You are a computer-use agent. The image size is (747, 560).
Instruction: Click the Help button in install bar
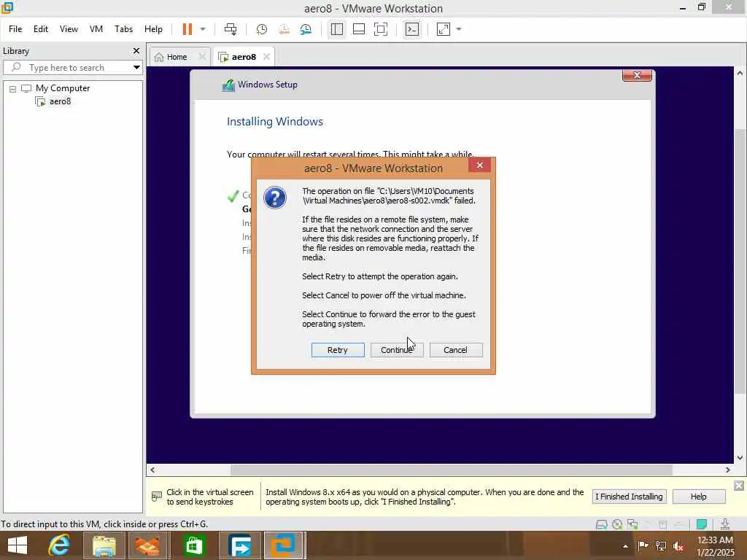pyautogui.click(x=699, y=497)
